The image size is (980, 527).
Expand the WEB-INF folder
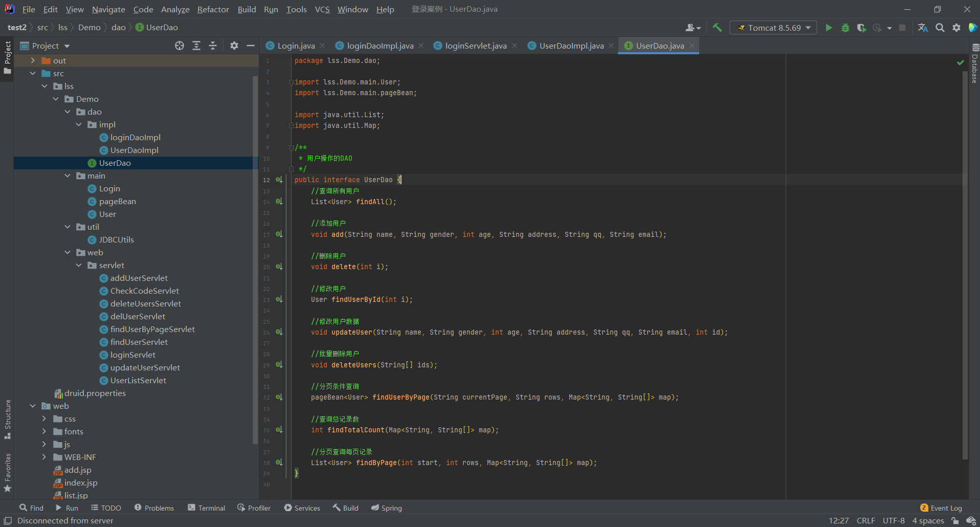(44, 457)
